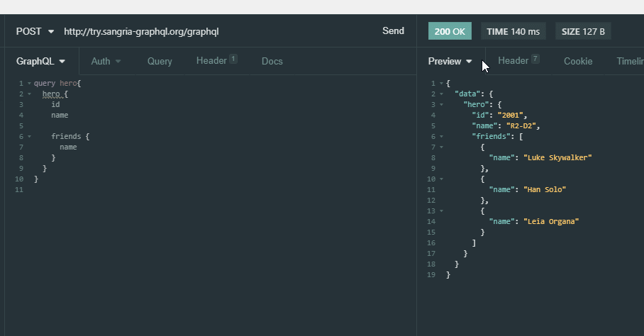Click "Luke Skywalker" value in response

(x=557, y=157)
